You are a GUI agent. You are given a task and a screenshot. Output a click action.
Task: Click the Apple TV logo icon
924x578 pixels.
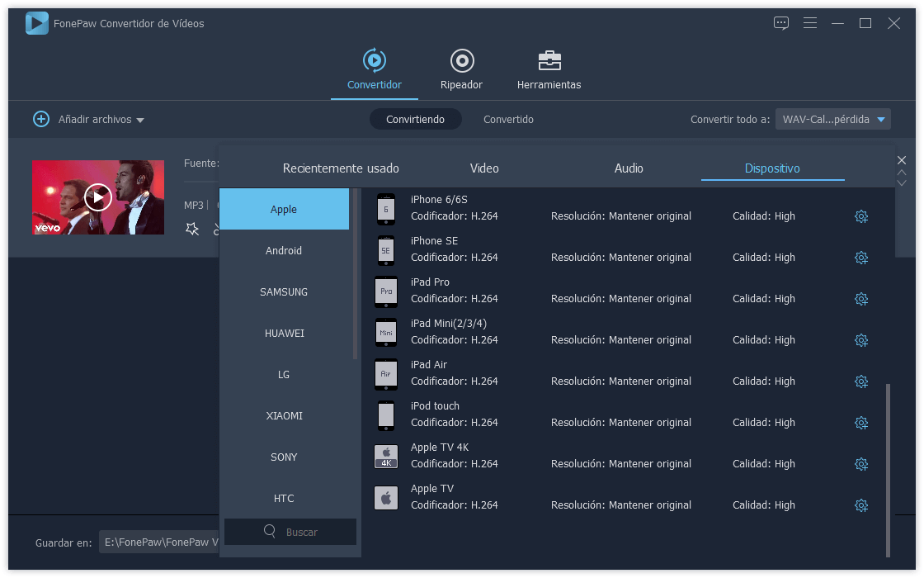pyautogui.click(x=386, y=499)
